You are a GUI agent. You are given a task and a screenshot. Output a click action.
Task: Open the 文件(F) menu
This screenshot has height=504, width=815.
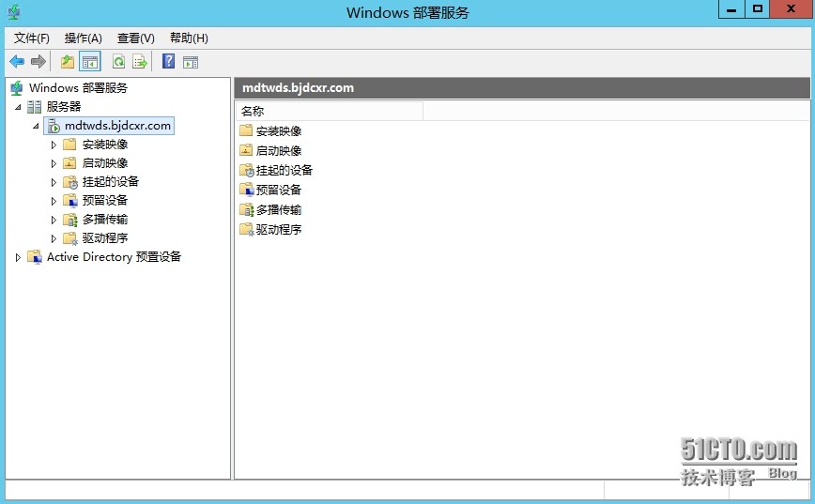tap(31, 38)
